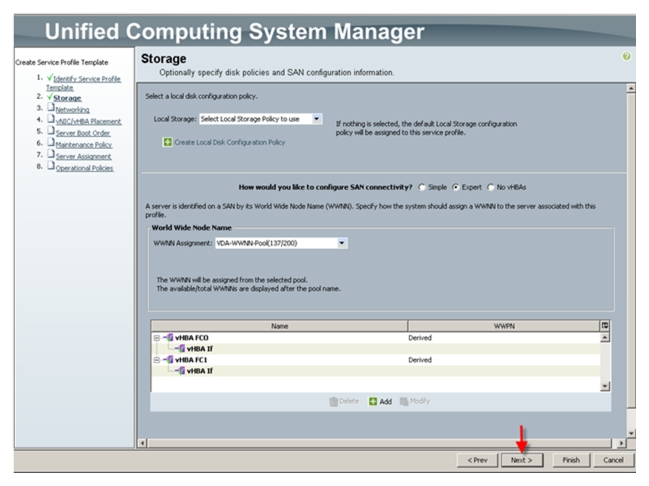Click the vHBA FC0 adapter icon
The width and height of the screenshot is (649, 486).
[169, 338]
